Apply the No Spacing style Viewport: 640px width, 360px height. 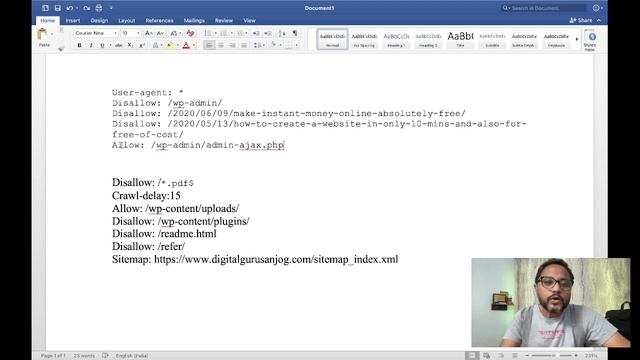(x=364, y=40)
